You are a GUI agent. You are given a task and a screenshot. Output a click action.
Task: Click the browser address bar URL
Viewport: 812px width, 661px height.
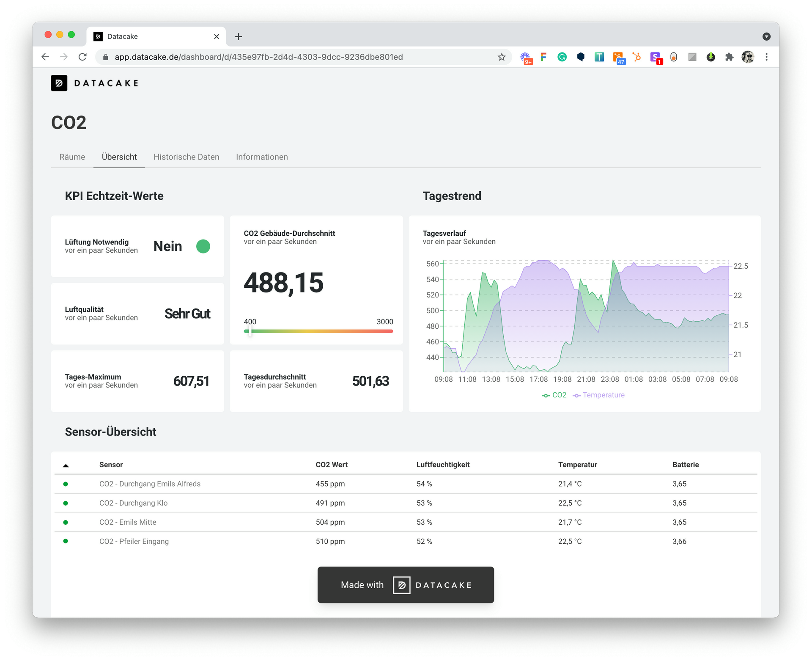(258, 57)
